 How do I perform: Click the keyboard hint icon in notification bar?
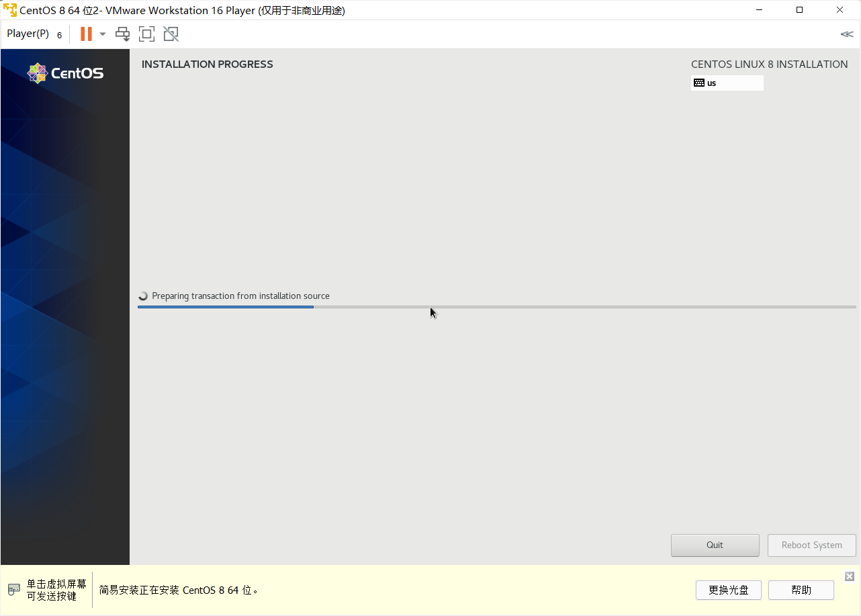coord(13,590)
